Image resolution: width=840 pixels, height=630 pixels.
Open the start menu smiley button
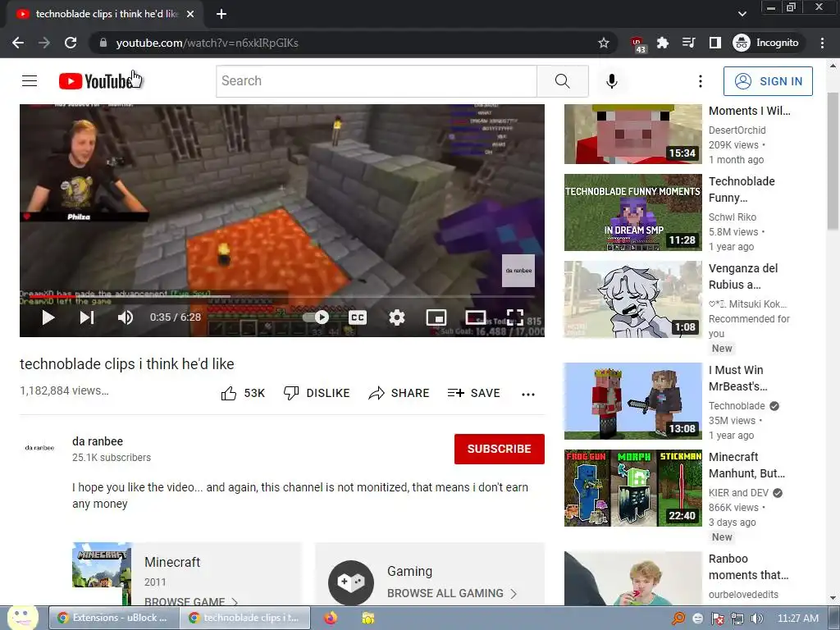pyautogui.click(x=22, y=617)
